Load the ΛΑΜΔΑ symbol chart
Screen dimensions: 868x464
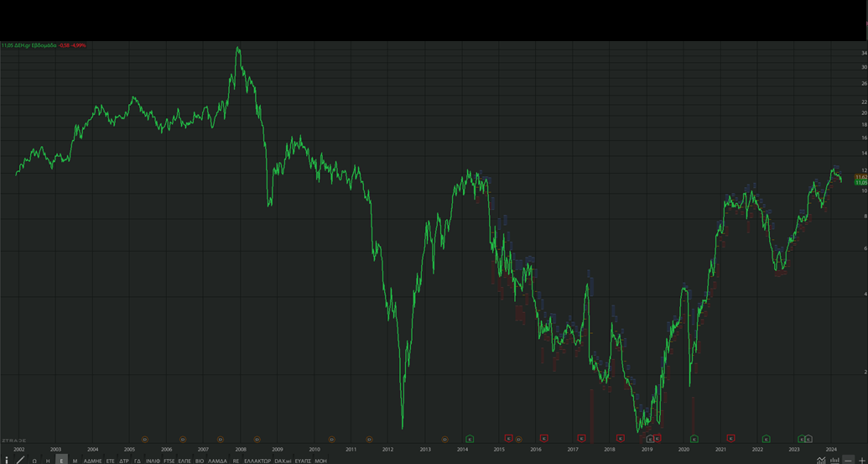click(217, 461)
